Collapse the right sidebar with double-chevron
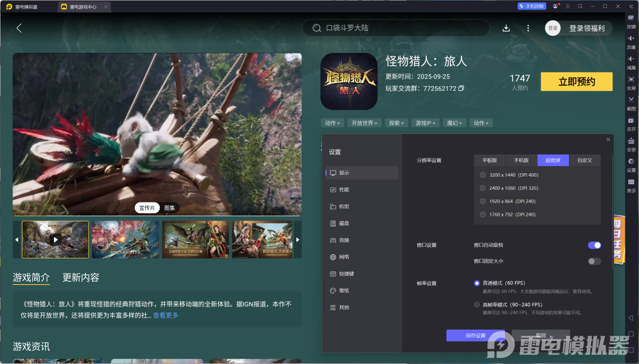Screen dimensions: 639x364 (x=631, y=7)
